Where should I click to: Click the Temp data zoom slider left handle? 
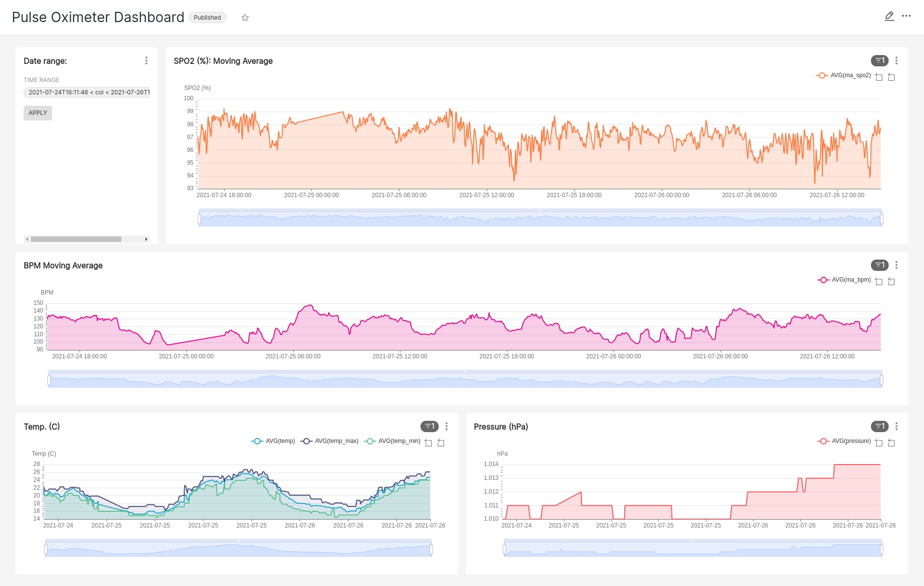46,549
